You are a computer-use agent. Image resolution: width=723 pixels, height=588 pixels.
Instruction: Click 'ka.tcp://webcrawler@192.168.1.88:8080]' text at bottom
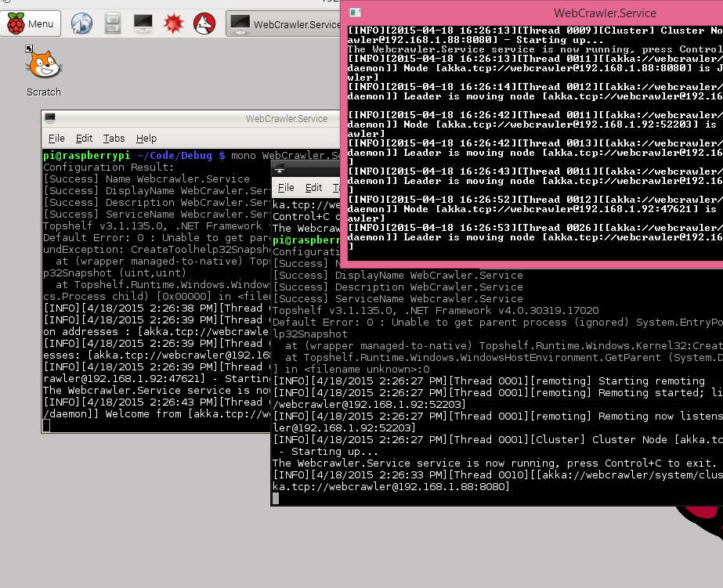click(391, 487)
